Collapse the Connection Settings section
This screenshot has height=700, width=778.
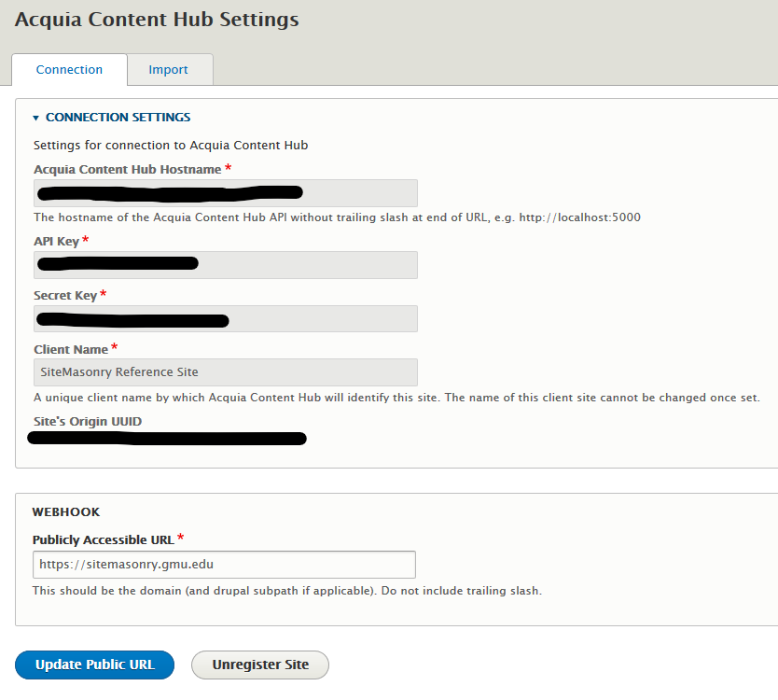click(x=117, y=117)
